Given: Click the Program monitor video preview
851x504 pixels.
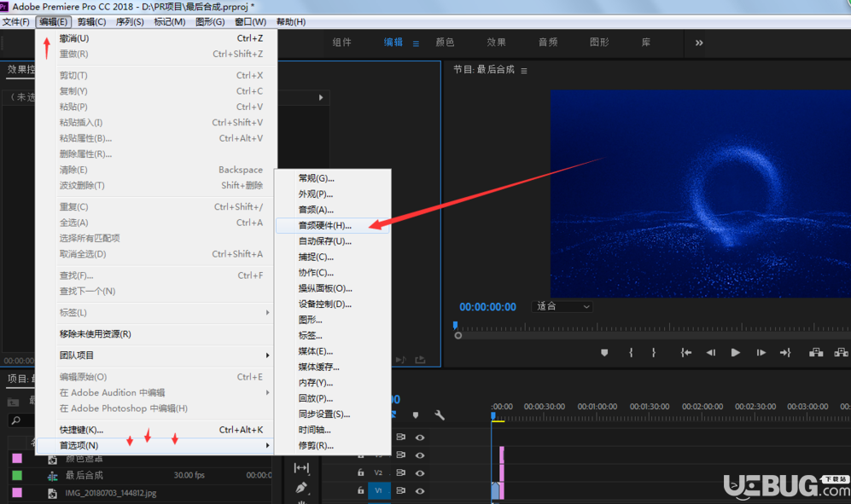Looking at the screenshot, I should point(700,193).
